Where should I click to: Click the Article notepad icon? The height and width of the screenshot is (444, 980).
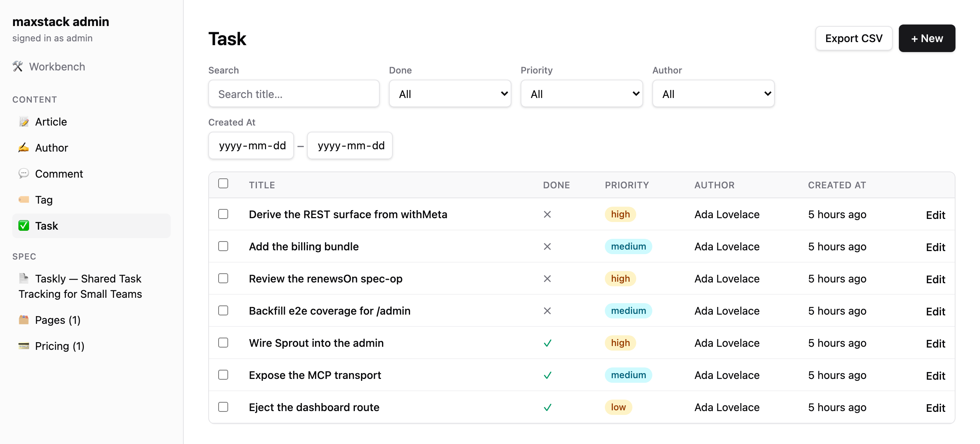coord(24,122)
